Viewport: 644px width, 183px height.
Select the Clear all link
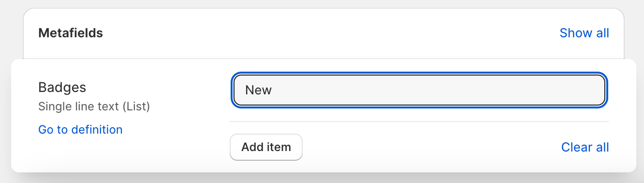point(585,147)
